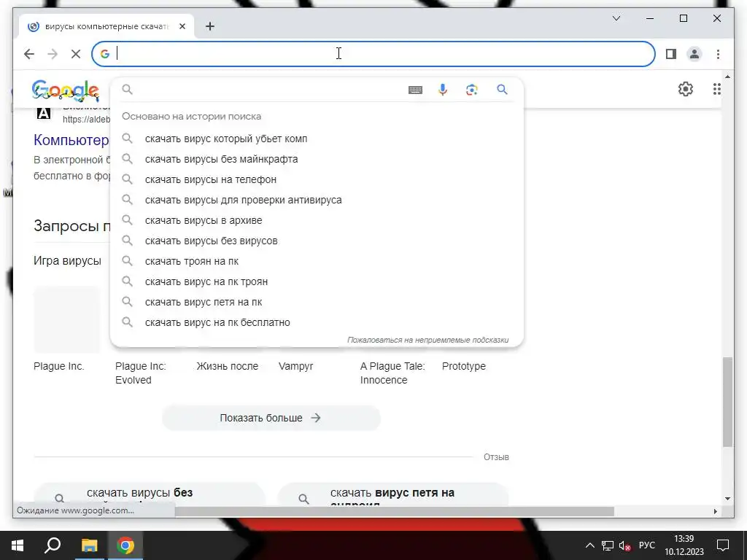Choose suggestion 'скачать вирус петя на пк'
This screenshot has height=560, width=747.
click(317, 303)
